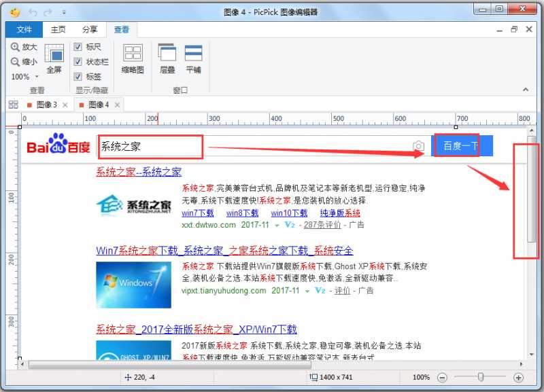Switch to the 图像 4 document tab
The image size is (544, 392).
click(99, 105)
